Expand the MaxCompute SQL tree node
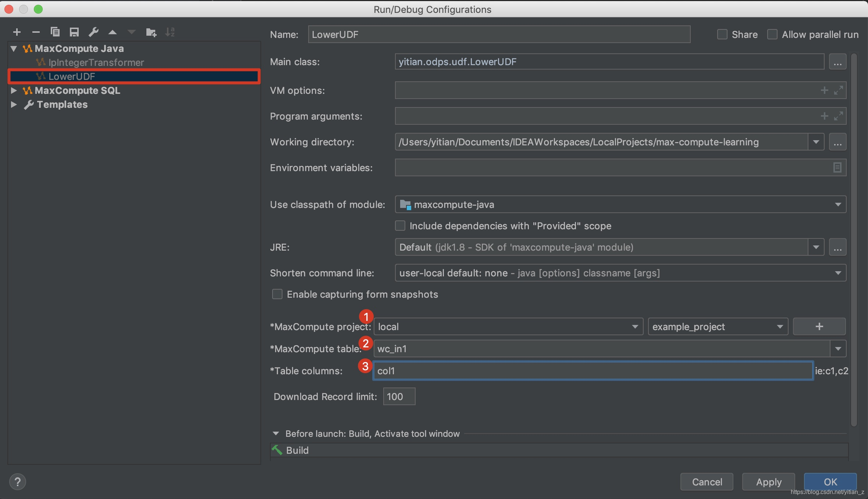The height and width of the screenshot is (499, 868). pos(14,91)
